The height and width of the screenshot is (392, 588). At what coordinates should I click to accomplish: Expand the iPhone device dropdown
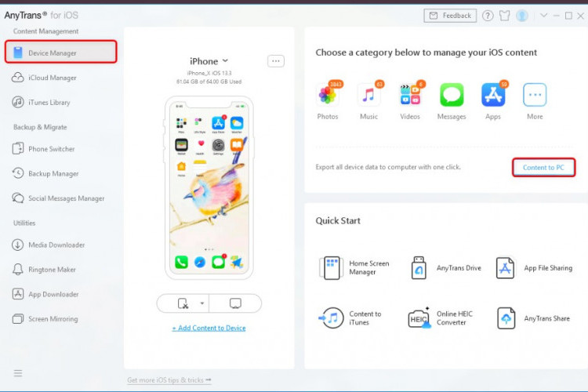(209, 61)
